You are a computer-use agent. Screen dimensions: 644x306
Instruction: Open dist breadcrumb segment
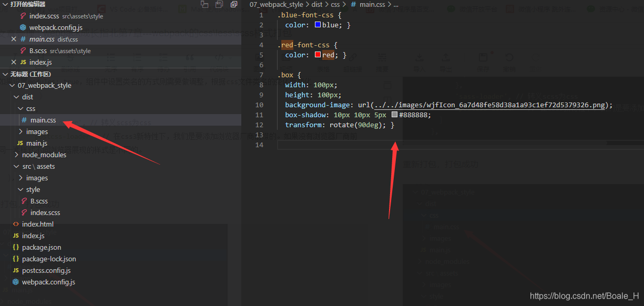click(317, 4)
